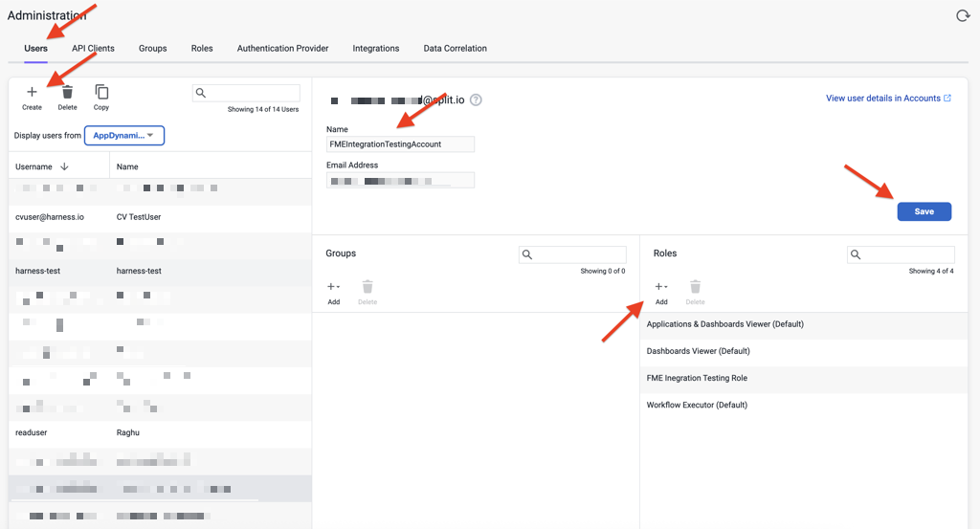Select the FME Inegration Testing Role row
The width and height of the screenshot is (980, 529).
click(x=697, y=378)
